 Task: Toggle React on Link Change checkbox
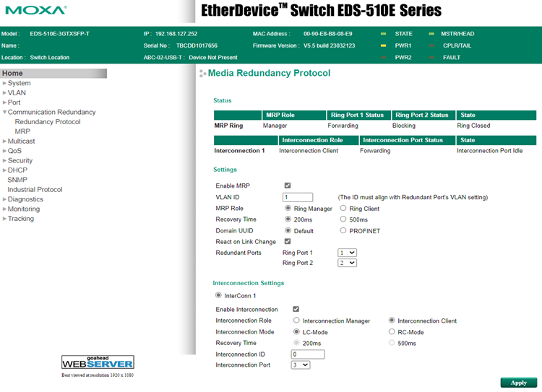click(288, 241)
